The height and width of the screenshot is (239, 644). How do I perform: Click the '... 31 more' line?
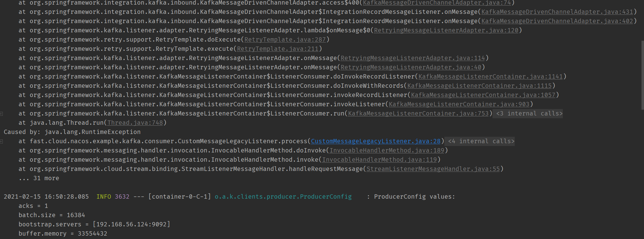[39, 178]
